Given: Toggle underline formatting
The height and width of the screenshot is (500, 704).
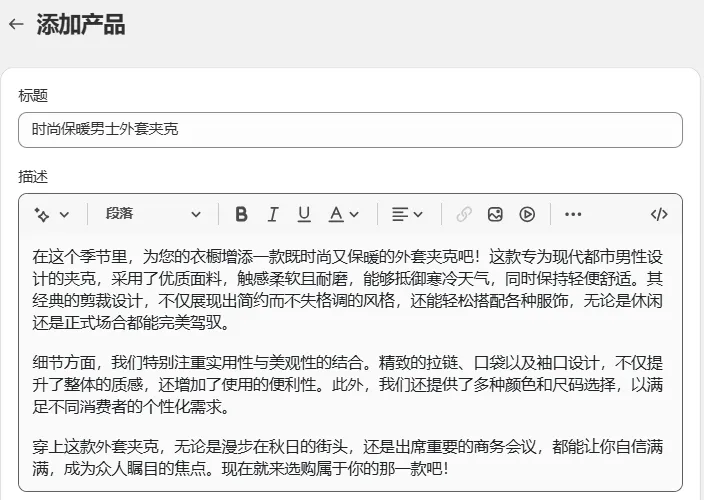Looking at the screenshot, I should (x=304, y=214).
